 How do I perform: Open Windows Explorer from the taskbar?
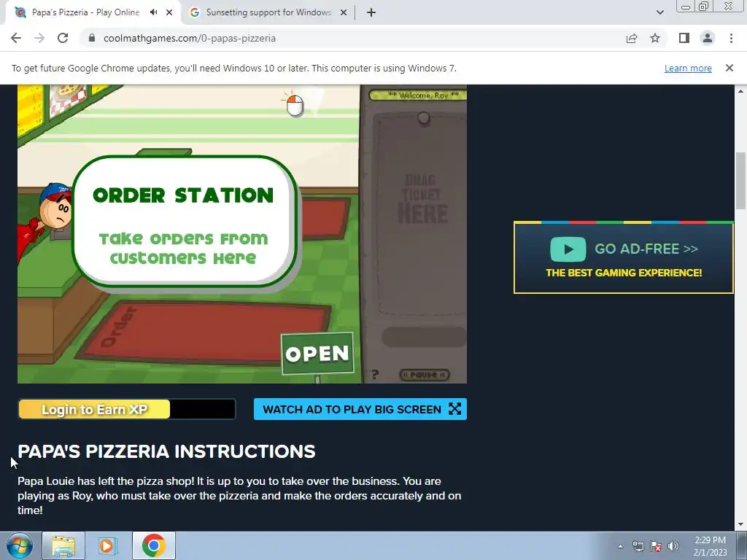[x=63, y=545]
